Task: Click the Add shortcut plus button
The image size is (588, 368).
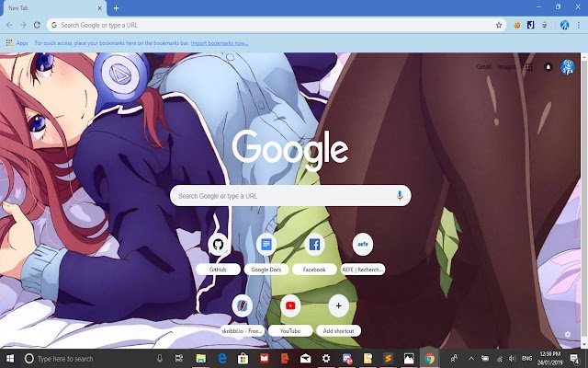Action: (x=338, y=305)
